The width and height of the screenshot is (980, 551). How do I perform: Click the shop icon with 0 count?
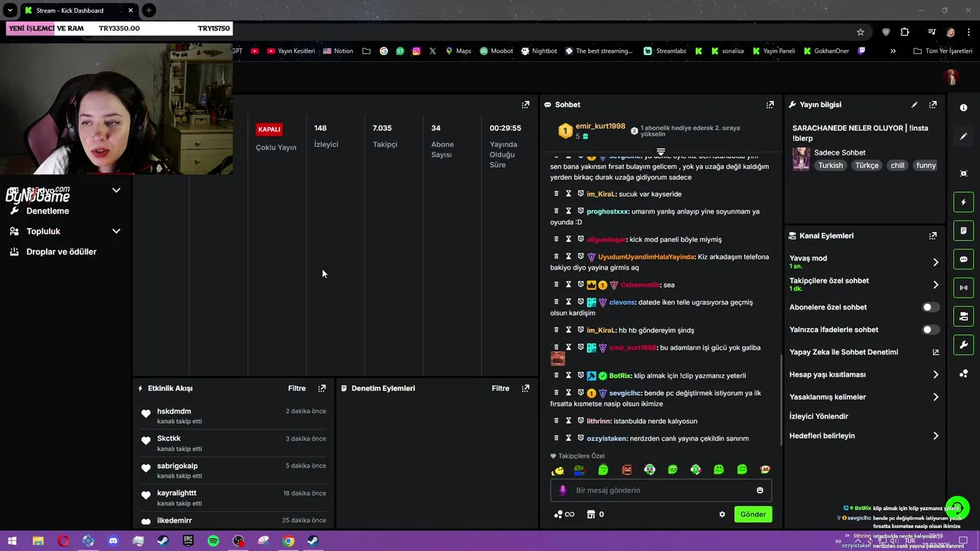[595, 514]
